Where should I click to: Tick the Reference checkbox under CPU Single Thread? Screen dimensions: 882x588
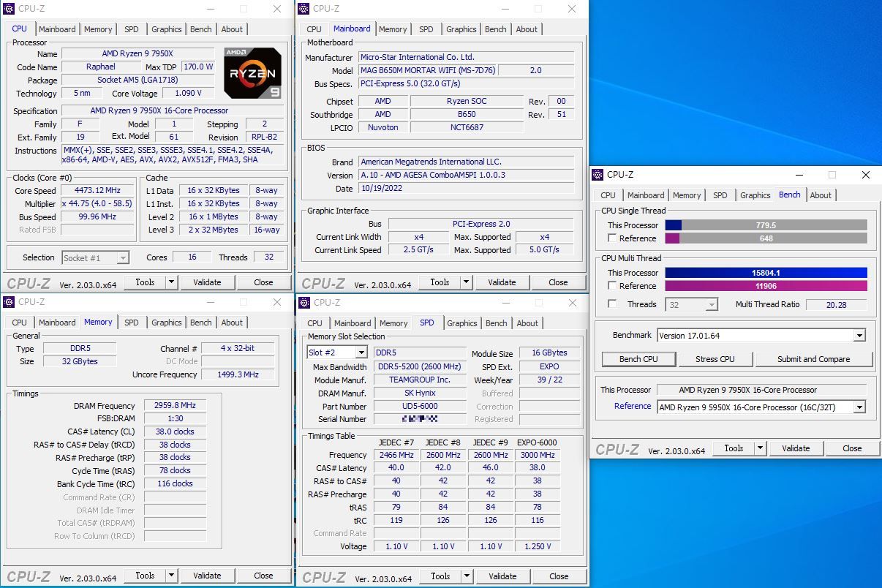(612, 238)
